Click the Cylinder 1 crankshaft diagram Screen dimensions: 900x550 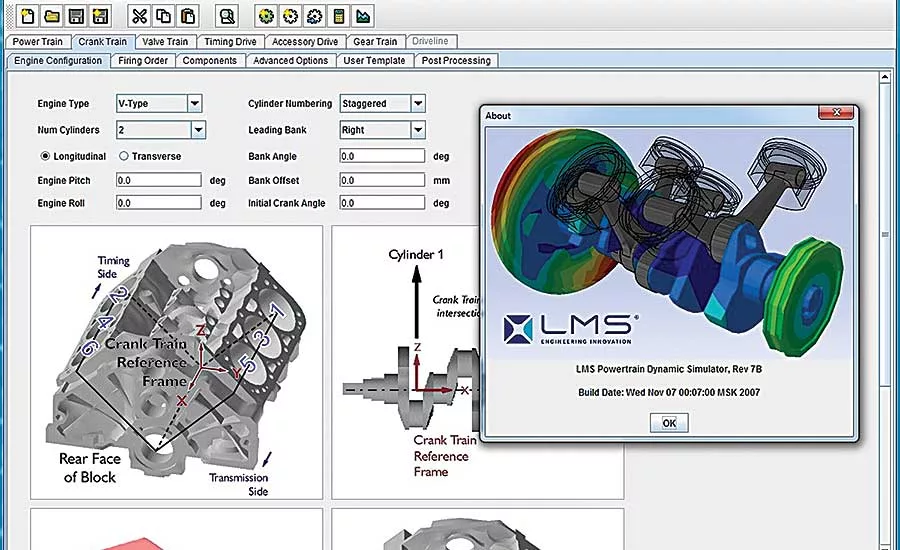coord(406,362)
